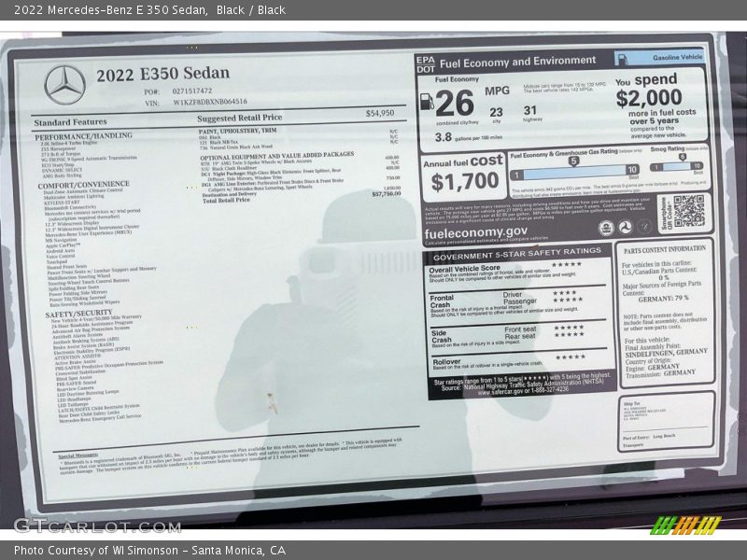The width and height of the screenshot is (747, 560).
Task: Click the colored stripes logo at bottom right
Action: point(686,525)
